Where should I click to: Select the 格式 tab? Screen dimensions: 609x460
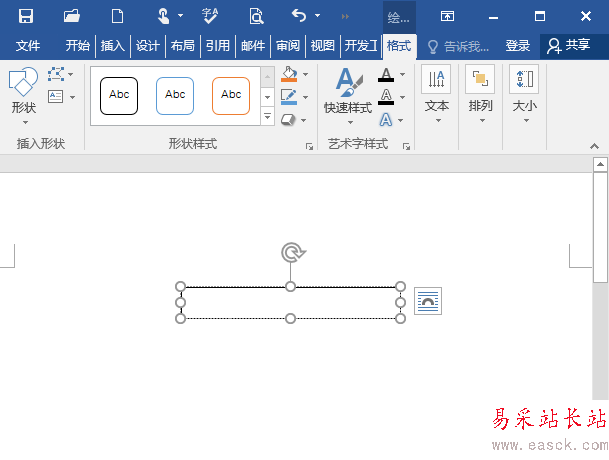[x=399, y=46]
